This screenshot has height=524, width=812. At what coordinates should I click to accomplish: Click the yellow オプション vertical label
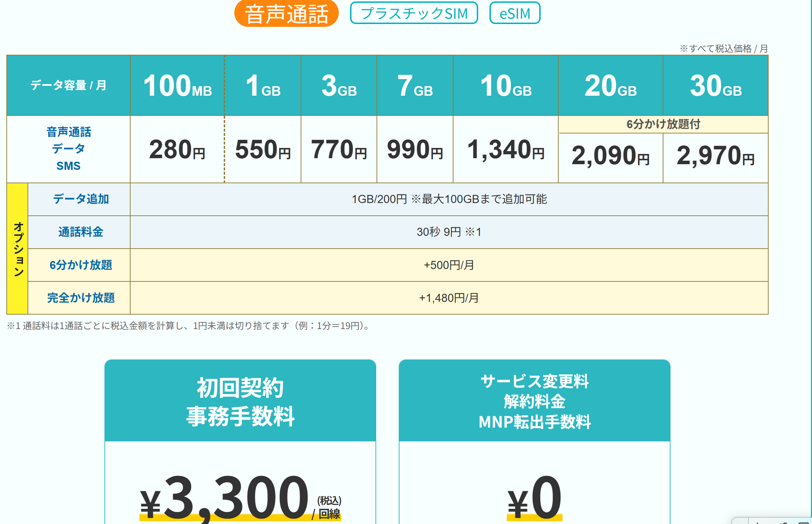(x=18, y=249)
